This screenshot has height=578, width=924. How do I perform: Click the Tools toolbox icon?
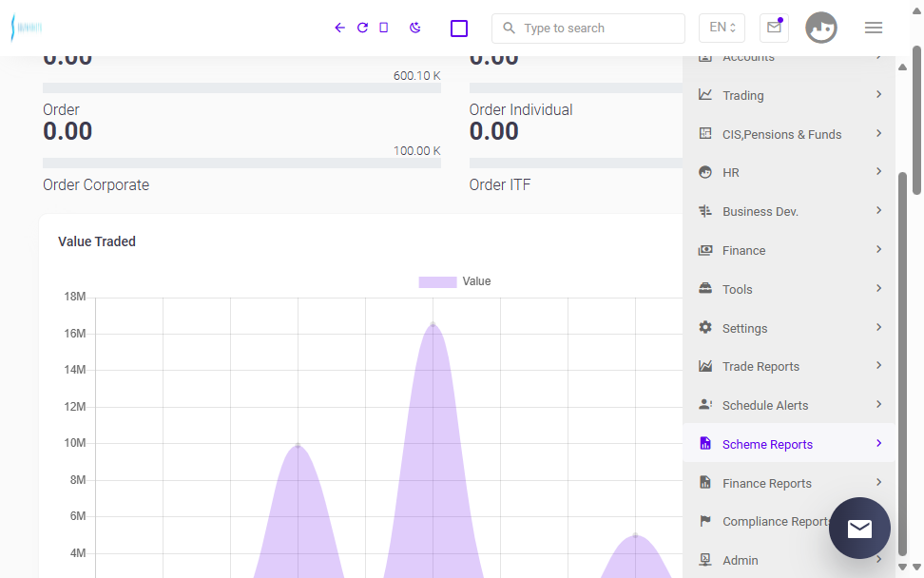[705, 288]
